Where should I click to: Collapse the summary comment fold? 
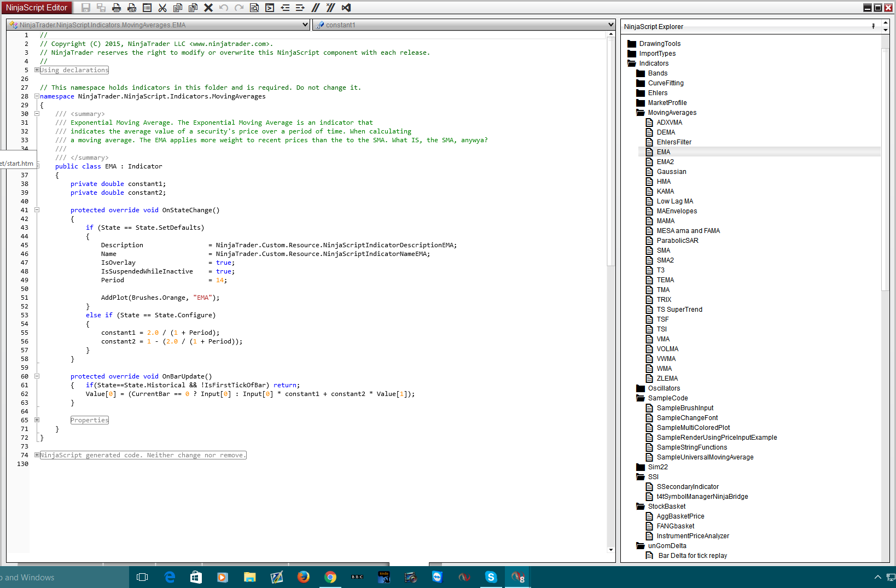(x=37, y=114)
